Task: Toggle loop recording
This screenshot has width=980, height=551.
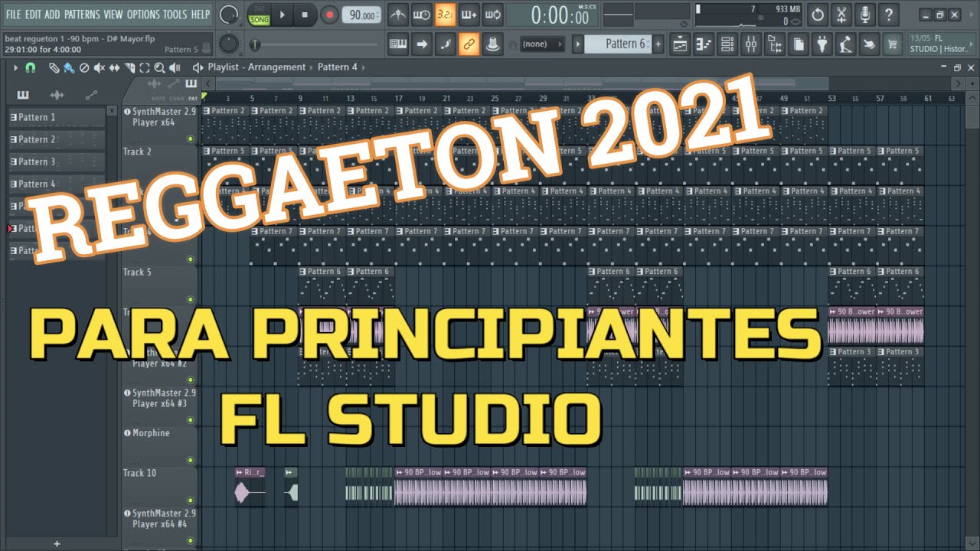Action: coord(492,15)
